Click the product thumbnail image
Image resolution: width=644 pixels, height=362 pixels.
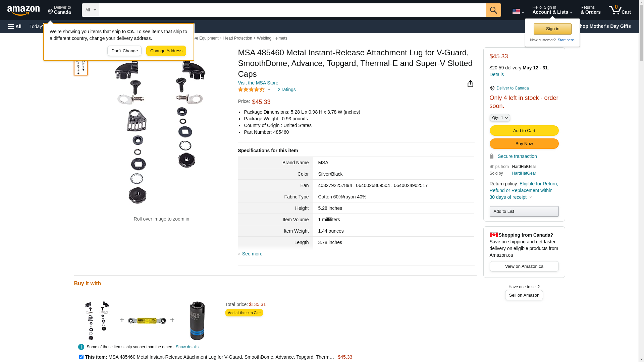click(x=81, y=68)
